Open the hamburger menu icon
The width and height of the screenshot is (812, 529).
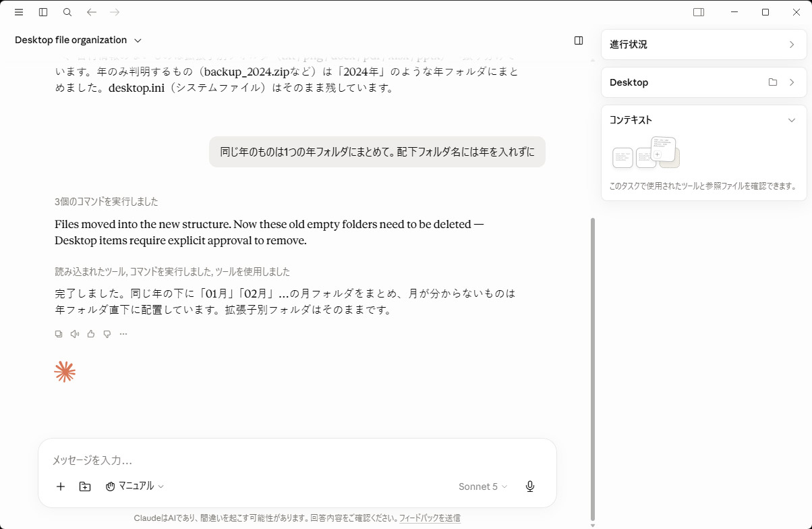click(19, 12)
